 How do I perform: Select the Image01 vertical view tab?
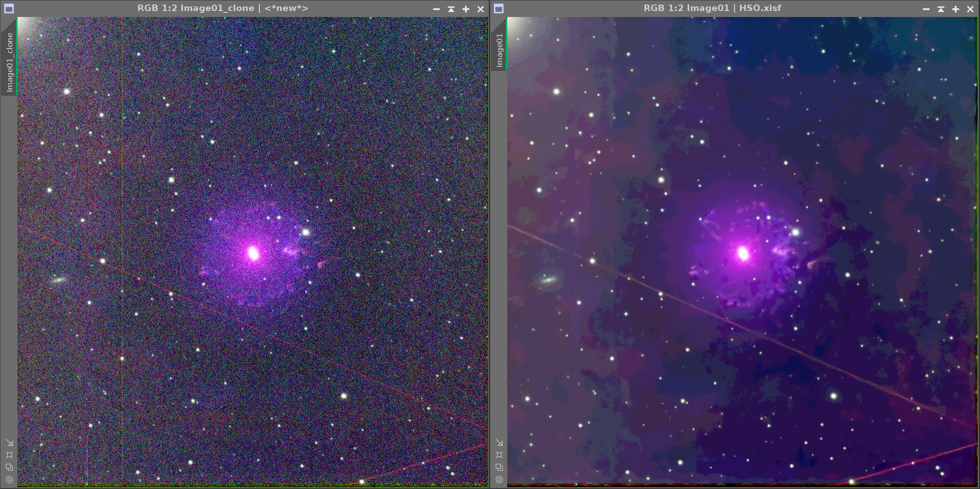click(x=499, y=45)
